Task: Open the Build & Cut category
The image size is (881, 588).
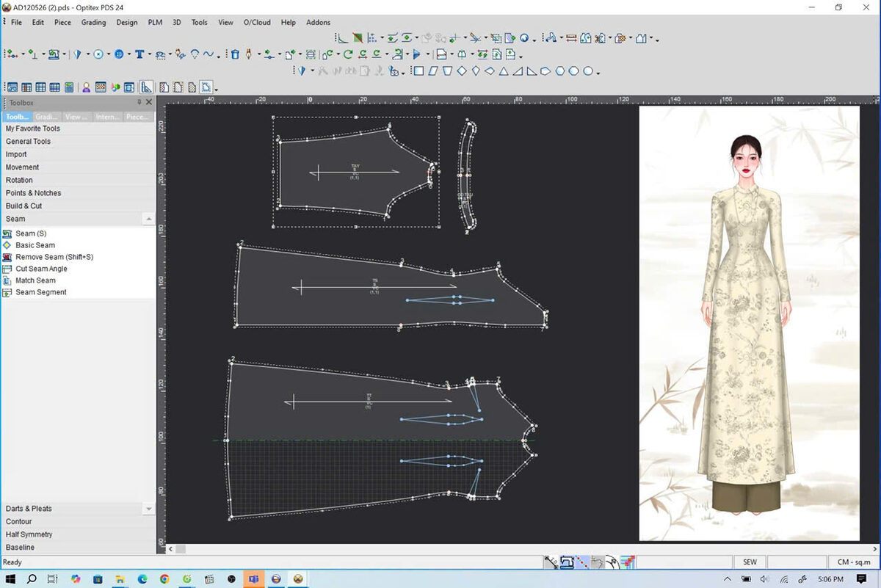Action: [x=78, y=206]
